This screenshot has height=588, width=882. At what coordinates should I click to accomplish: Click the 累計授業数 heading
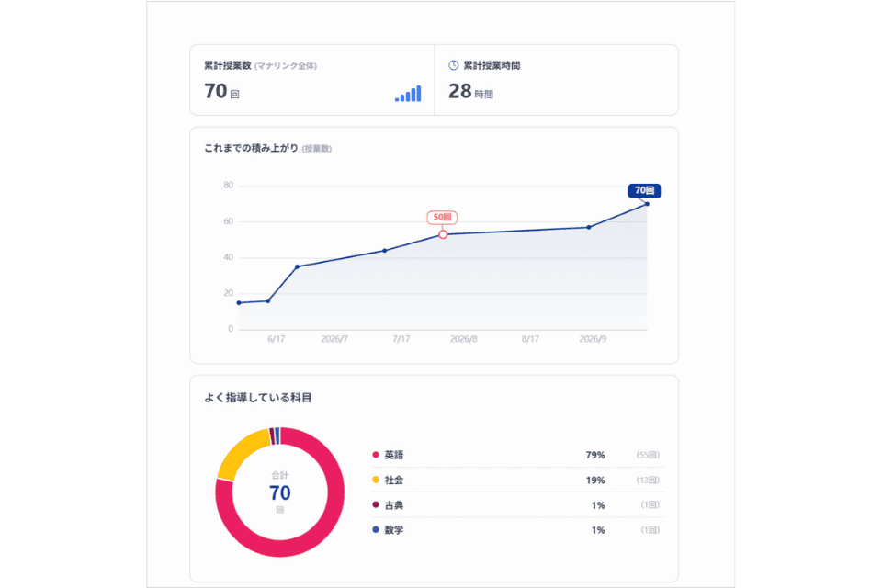[227, 66]
